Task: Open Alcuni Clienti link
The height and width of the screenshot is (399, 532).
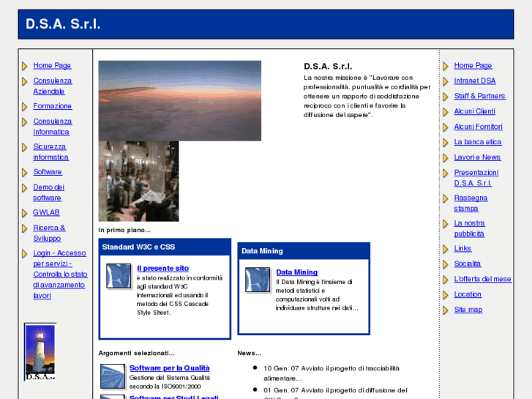Action: [x=474, y=111]
